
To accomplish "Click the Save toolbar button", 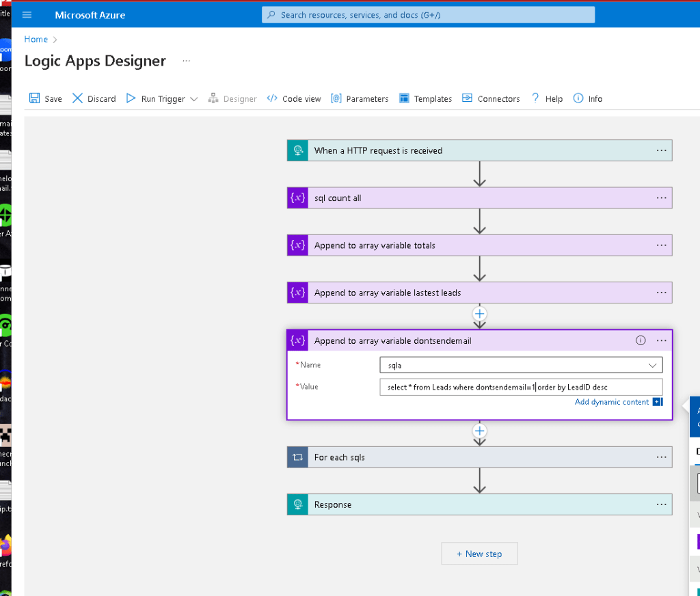I will click(46, 98).
